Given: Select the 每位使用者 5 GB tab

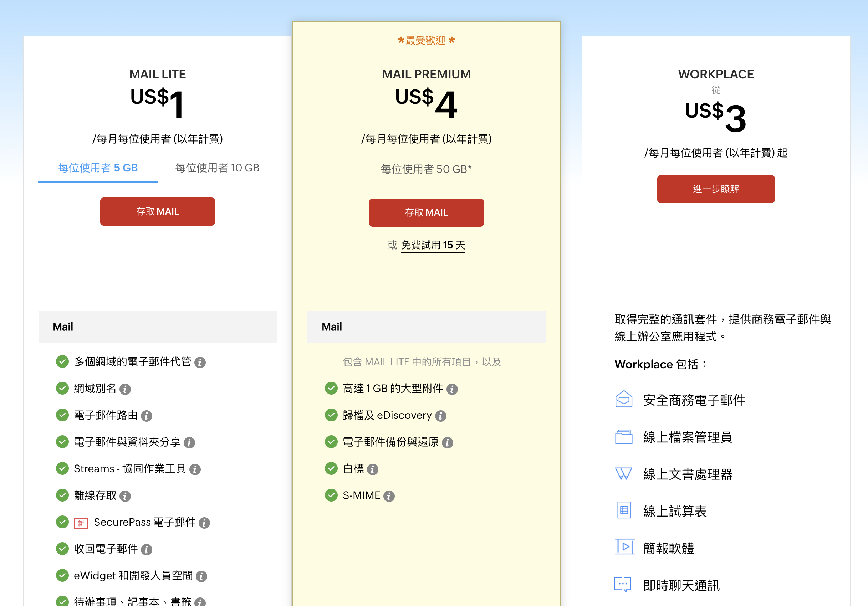Looking at the screenshot, I should click(98, 168).
